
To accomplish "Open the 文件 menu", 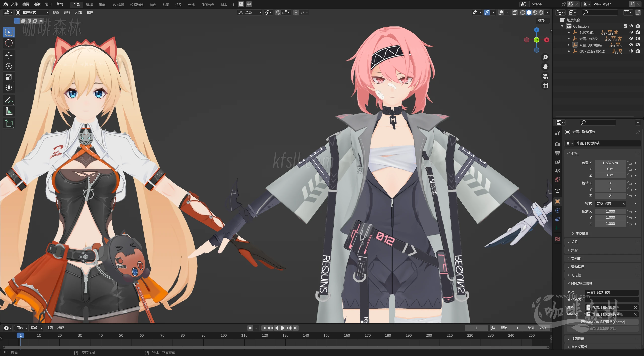I will [14, 4].
